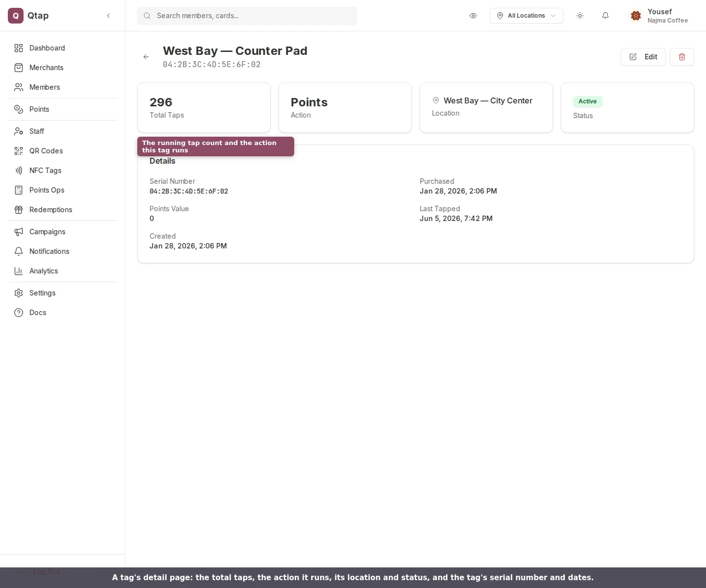Click the Active status badge
This screenshot has height=588, width=706.
[587, 101]
